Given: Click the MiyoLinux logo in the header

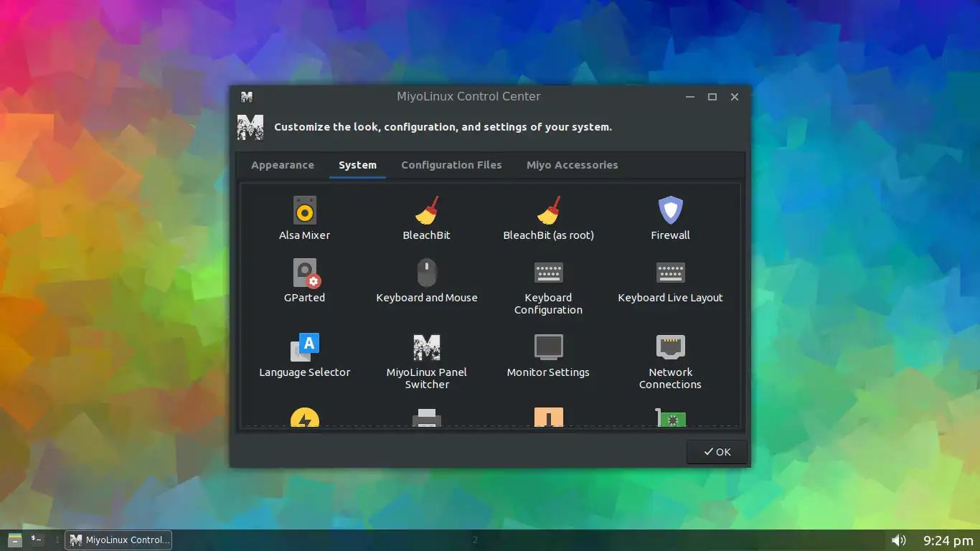Looking at the screenshot, I should click(x=250, y=127).
